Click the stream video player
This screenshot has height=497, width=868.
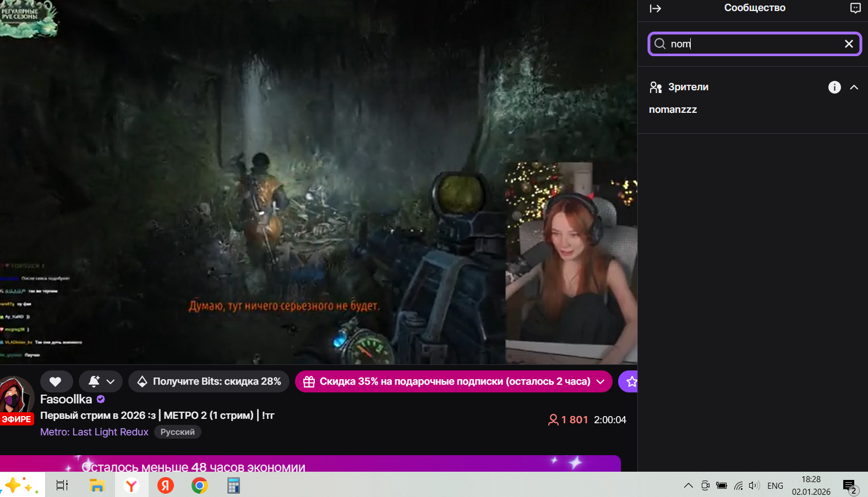(x=319, y=182)
